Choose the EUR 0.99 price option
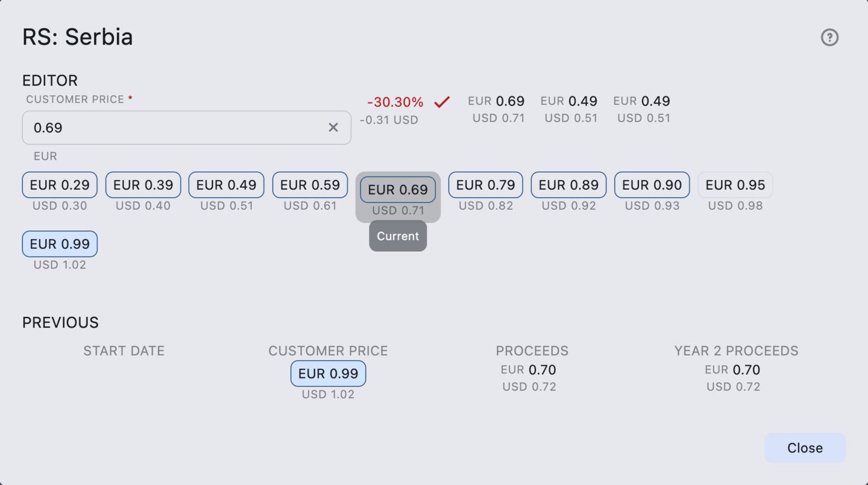Viewport: 868px width, 485px height. pyautogui.click(x=59, y=243)
